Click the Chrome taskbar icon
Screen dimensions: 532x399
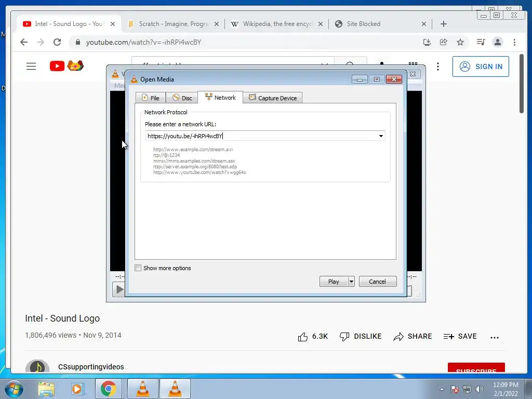click(x=108, y=389)
